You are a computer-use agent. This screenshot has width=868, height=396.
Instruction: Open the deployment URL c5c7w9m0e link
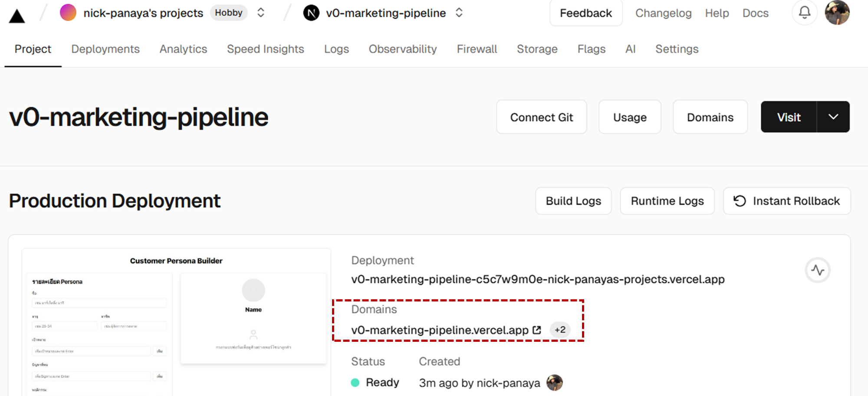538,279
